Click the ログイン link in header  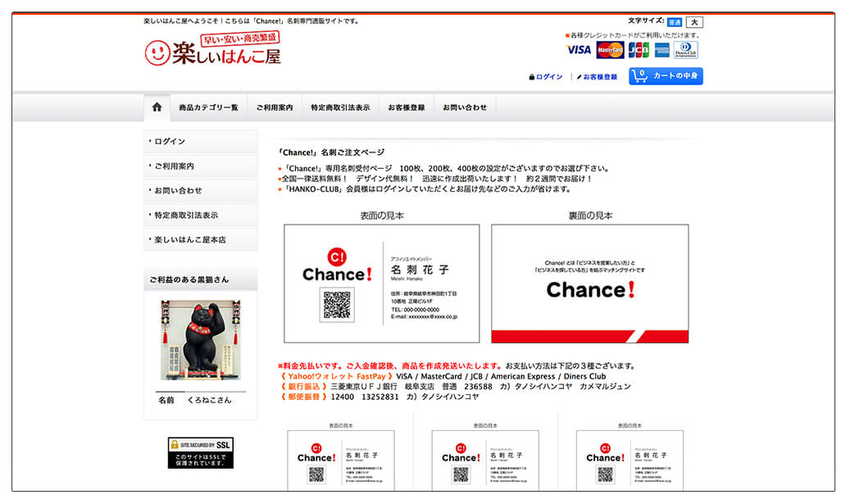point(548,77)
